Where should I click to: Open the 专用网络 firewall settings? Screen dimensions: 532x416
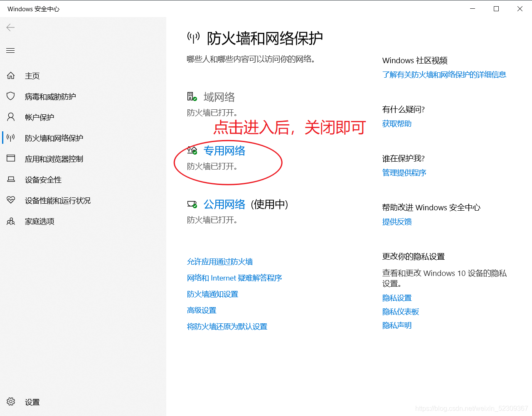click(224, 150)
